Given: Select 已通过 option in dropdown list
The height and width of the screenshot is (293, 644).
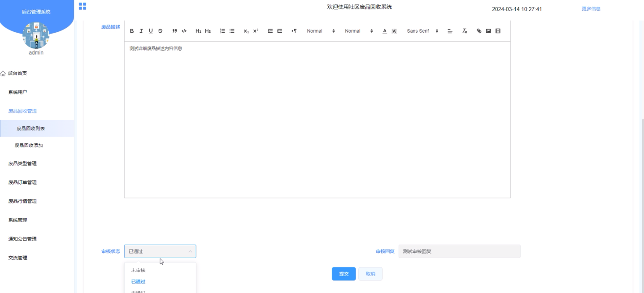Looking at the screenshot, I should pyautogui.click(x=160, y=282).
